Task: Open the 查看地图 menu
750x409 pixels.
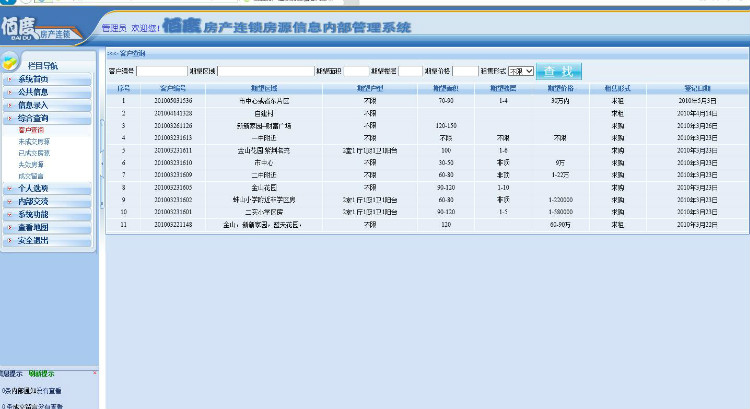Action: 47,227
